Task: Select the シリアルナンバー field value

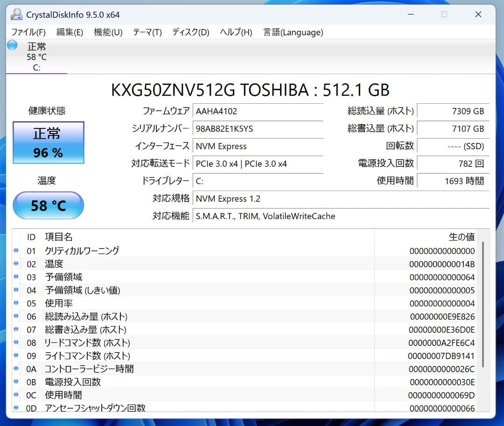Action: click(258, 128)
